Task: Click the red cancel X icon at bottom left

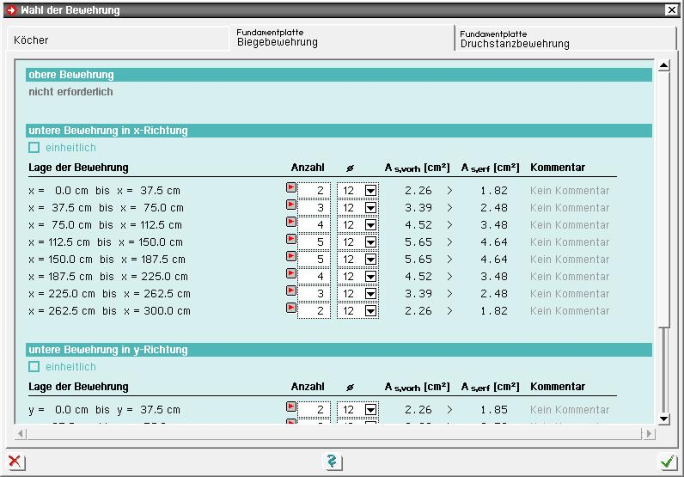Action: pos(15,461)
